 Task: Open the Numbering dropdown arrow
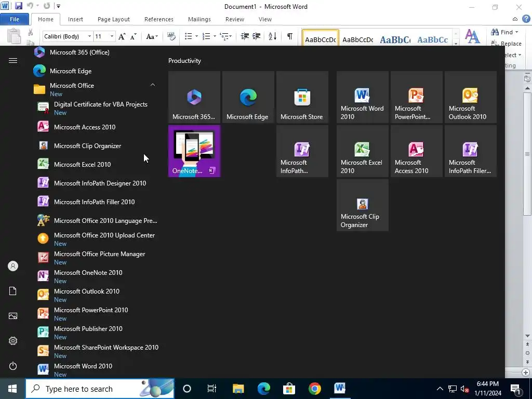click(215, 36)
